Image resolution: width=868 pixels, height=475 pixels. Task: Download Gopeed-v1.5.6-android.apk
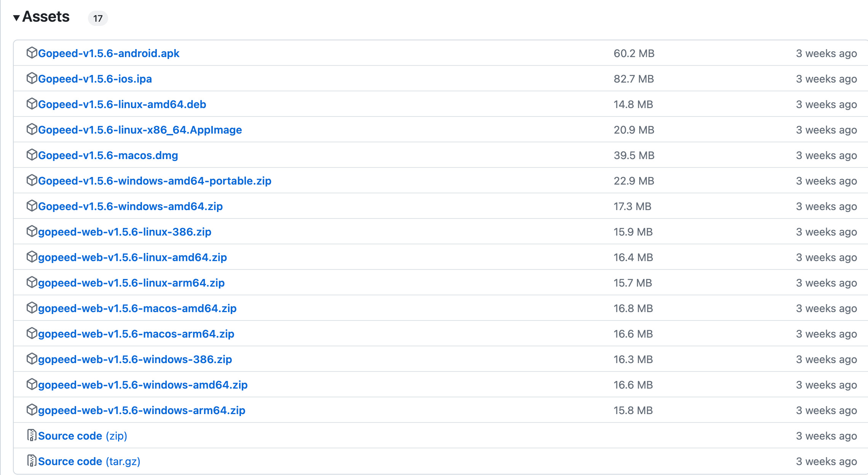[x=108, y=53]
